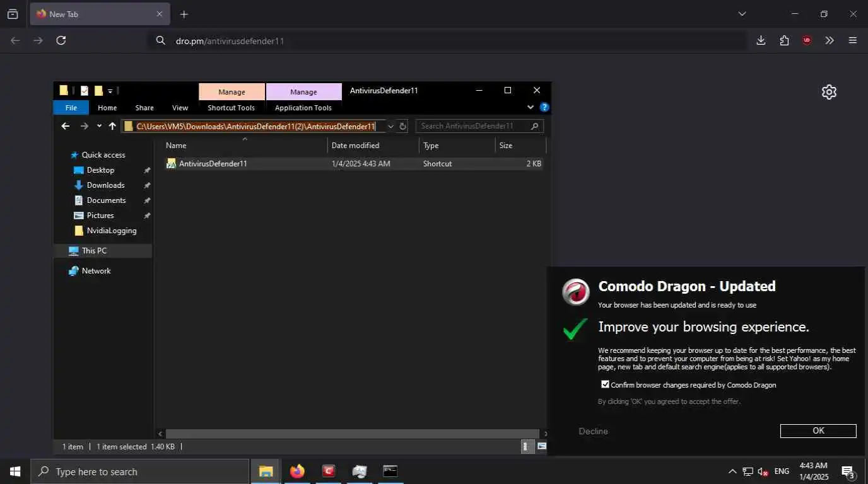Go forward in the browser history

tap(38, 40)
